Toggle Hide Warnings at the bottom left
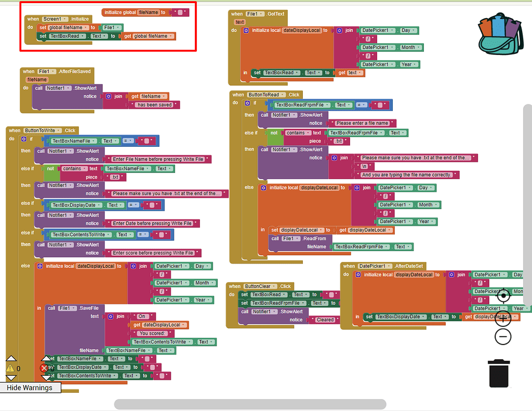Viewport: 532px width, 411px height. 29,388
